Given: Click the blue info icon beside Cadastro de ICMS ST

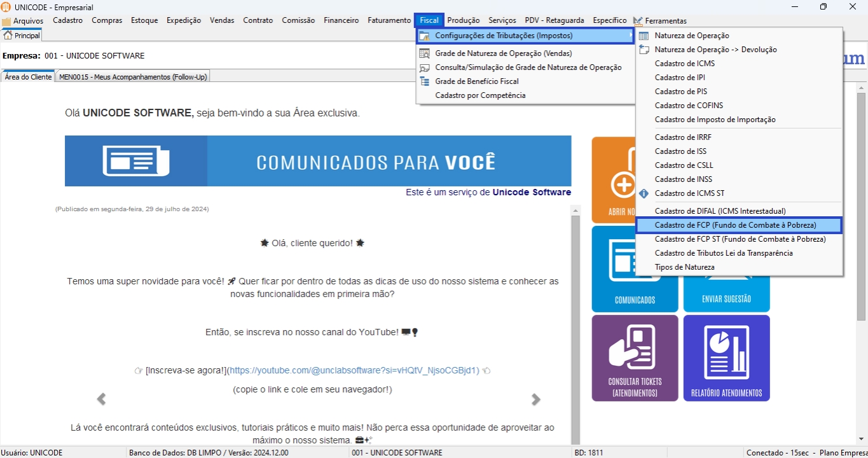Looking at the screenshot, I should click(x=644, y=193).
